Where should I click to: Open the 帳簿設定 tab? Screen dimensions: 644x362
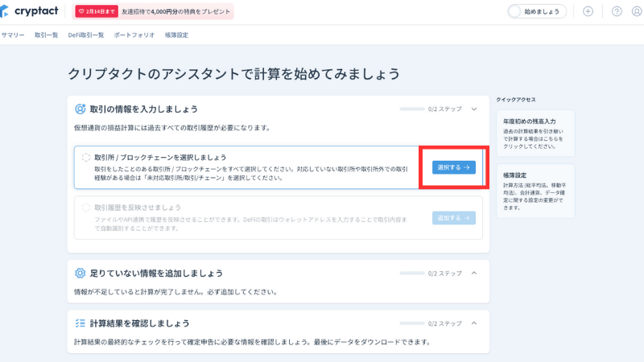[x=176, y=35]
